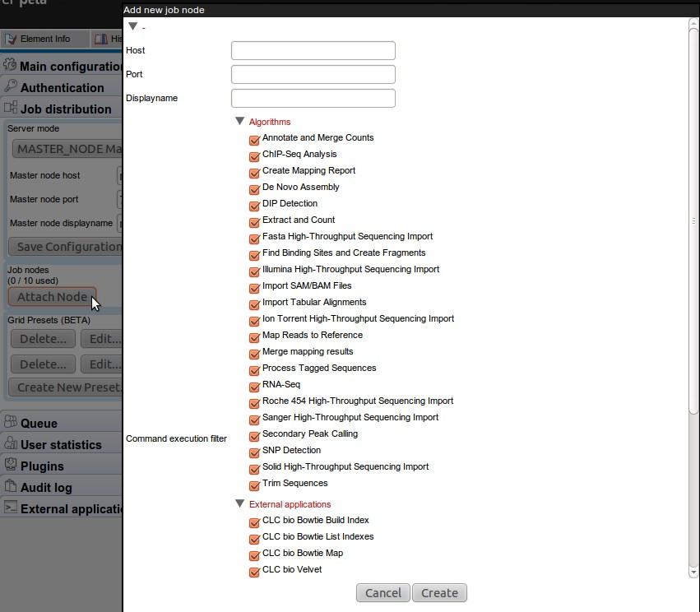Viewport: 700px width, 612px height.
Task: Toggle Find Binding Sites and Create Fragments
Action: click(x=254, y=255)
